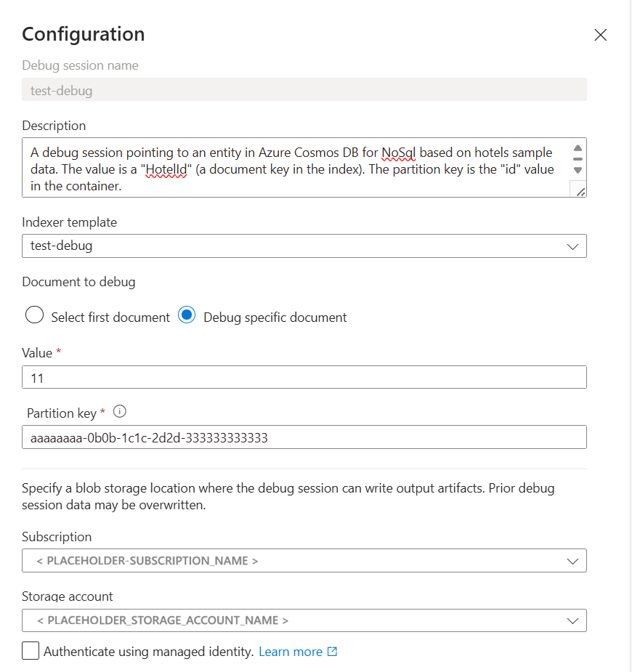This screenshot has width=632, height=672.
Task: Click the Indexer template chevron arrow
Action: pos(572,246)
